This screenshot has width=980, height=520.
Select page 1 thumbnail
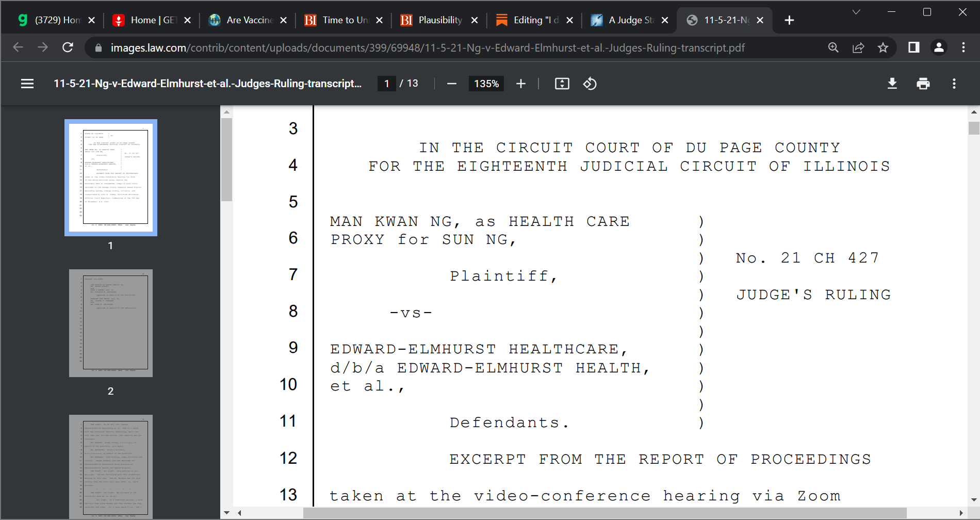[x=111, y=177]
